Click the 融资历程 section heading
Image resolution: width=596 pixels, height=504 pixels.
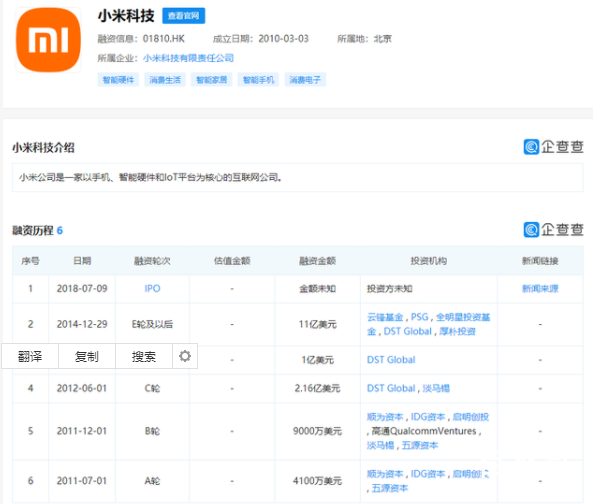(33, 230)
